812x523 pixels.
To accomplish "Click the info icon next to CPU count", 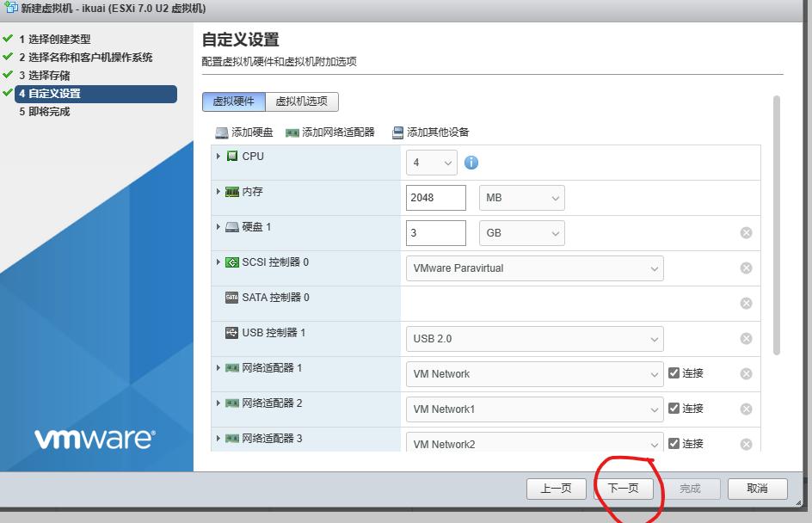I will point(471,162).
